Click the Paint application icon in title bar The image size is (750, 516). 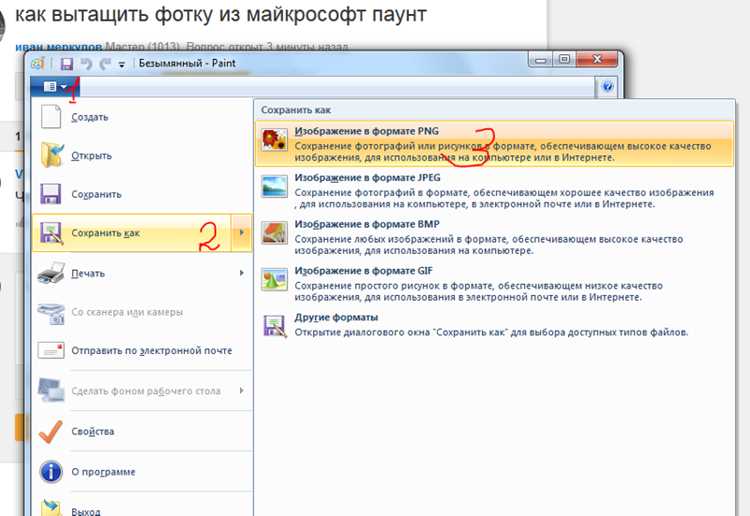click(x=38, y=63)
